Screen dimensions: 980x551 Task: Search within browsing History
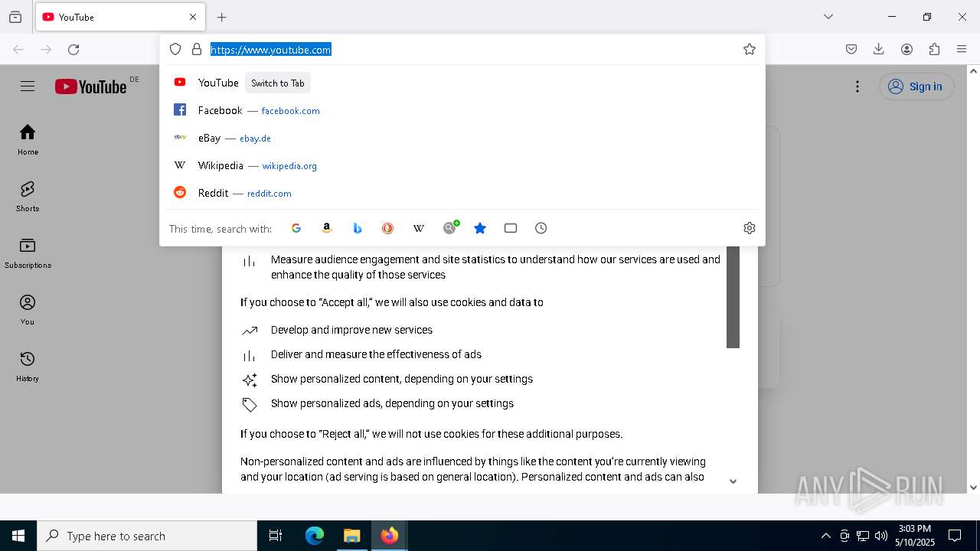541,228
